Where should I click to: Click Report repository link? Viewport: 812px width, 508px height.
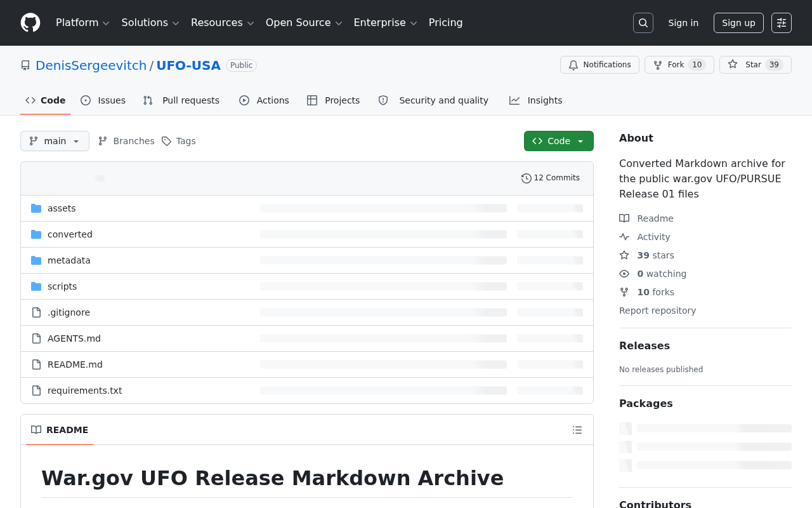(x=657, y=311)
